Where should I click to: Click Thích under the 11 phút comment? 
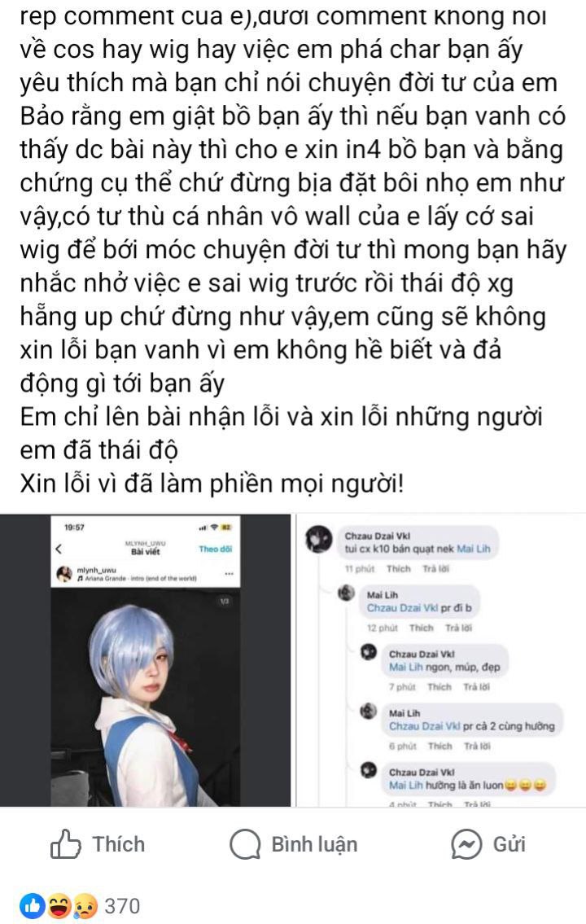(398, 569)
